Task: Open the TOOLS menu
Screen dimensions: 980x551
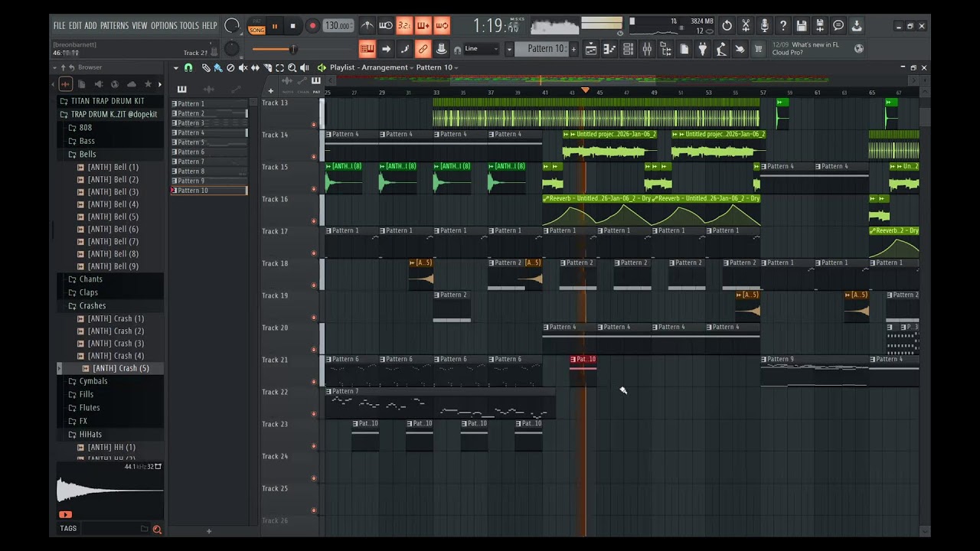Action: point(189,26)
